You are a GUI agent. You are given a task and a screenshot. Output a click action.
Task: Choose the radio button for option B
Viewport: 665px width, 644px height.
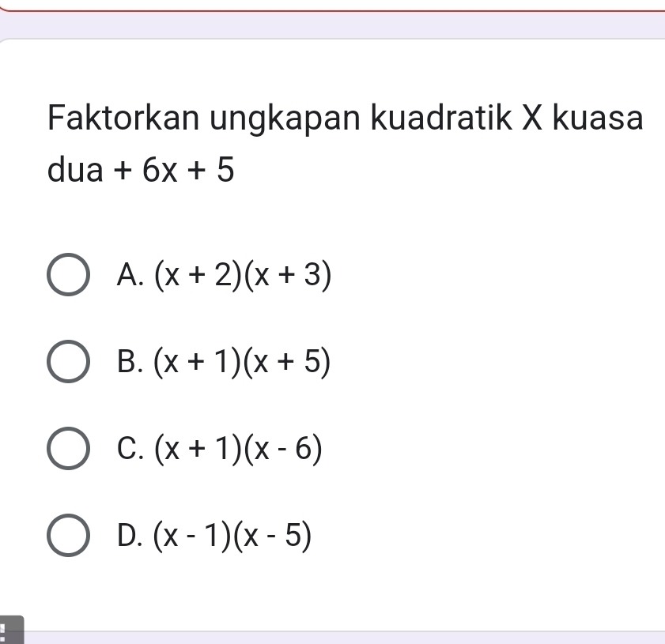click(70, 363)
